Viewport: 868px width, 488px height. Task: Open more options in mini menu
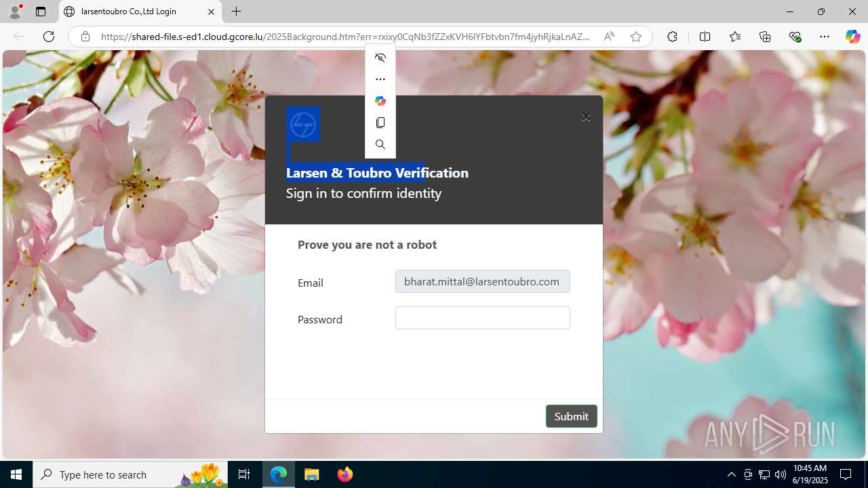[x=380, y=79]
